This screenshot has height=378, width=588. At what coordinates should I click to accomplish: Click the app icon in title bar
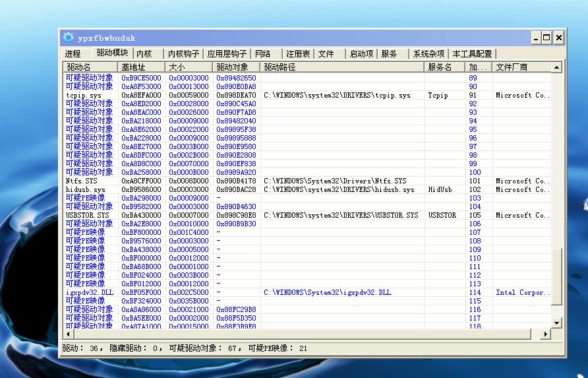click(69, 38)
